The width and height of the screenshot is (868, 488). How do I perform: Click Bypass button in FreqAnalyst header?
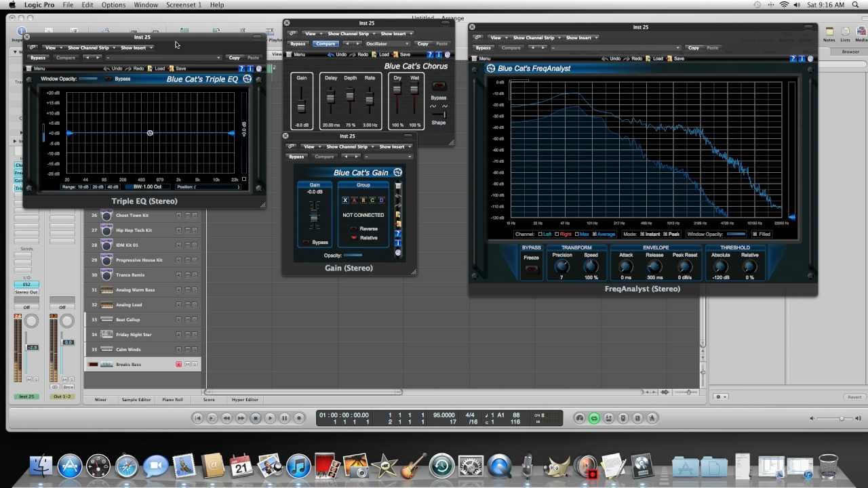point(484,47)
